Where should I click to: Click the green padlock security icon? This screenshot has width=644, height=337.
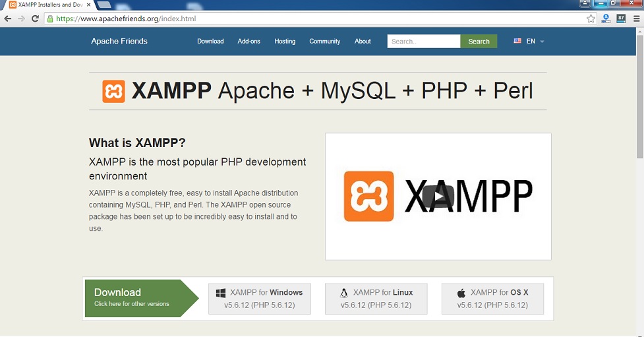pos(50,18)
